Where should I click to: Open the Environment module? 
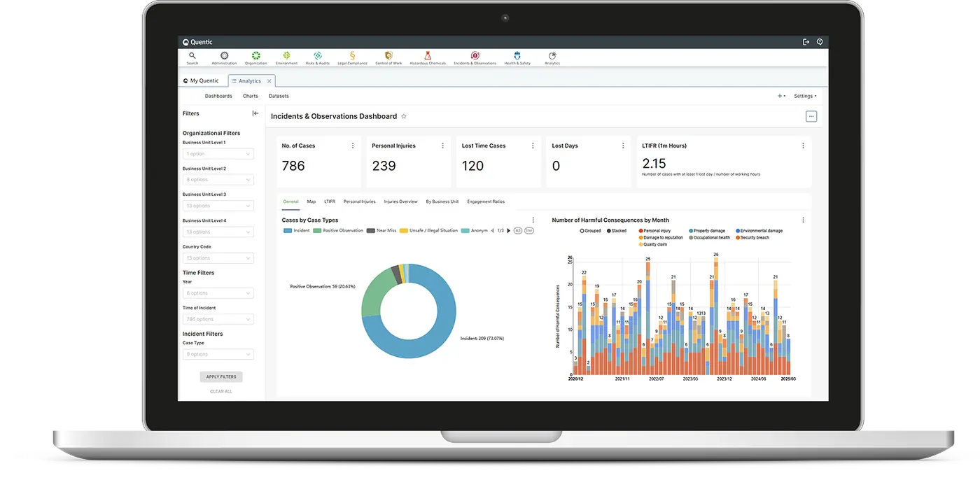tap(286, 57)
